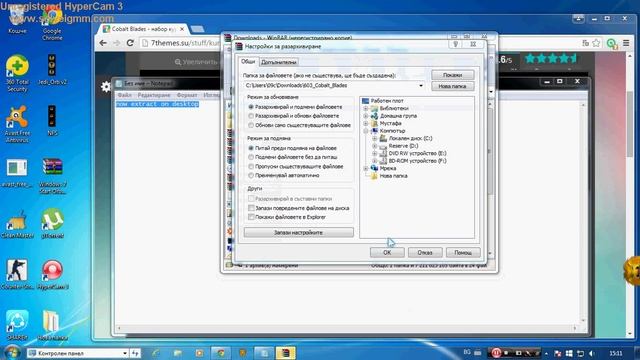Viewport: 640px width, 360px height.
Task: Select 'Преименувай автоматично' radio
Action: [x=251, y=176]
